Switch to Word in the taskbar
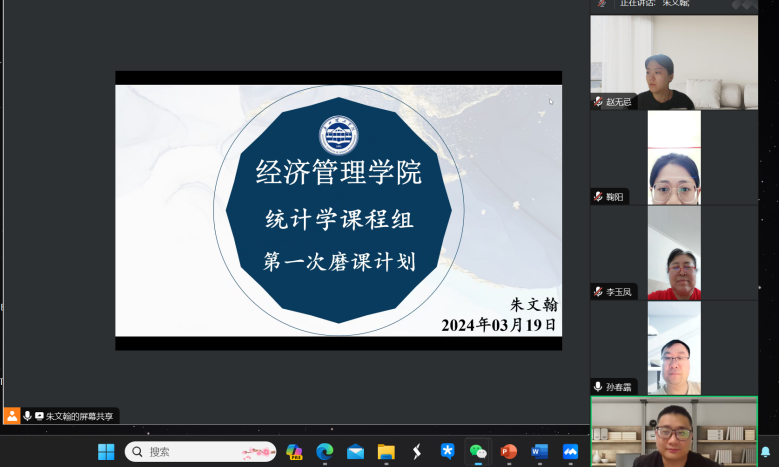 [540, 452]
